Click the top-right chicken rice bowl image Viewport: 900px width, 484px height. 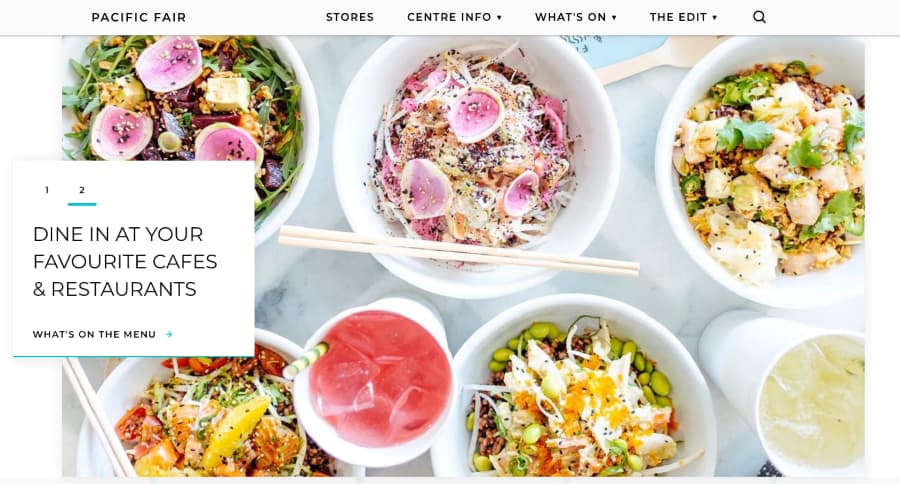pyautogui.click(x=762, y=172)
